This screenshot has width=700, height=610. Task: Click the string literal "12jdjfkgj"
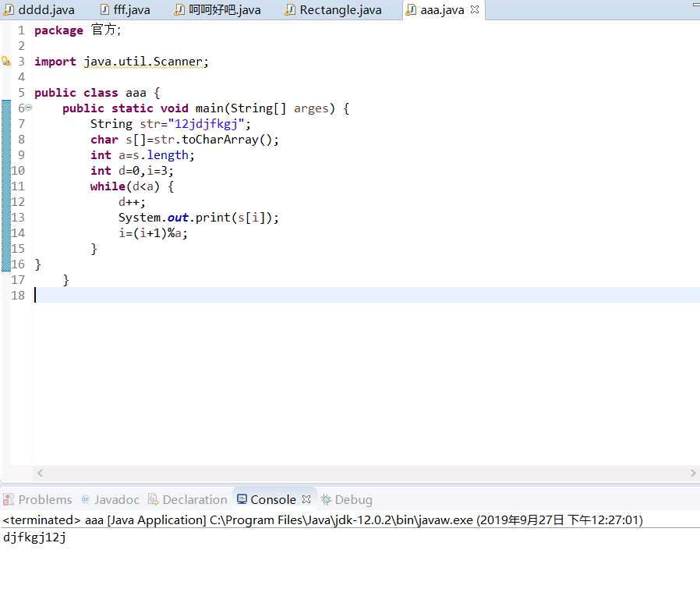[206, 124]
